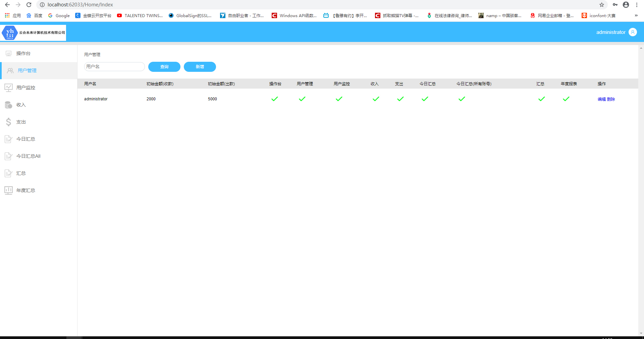Click the 用户监控 monitor icon in sidebar

(9, 88)
